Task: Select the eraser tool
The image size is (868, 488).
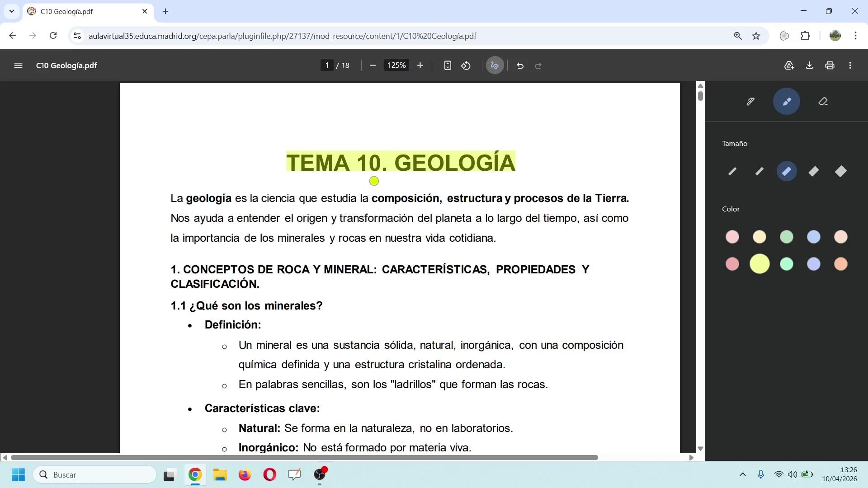Action: (823, 102)
